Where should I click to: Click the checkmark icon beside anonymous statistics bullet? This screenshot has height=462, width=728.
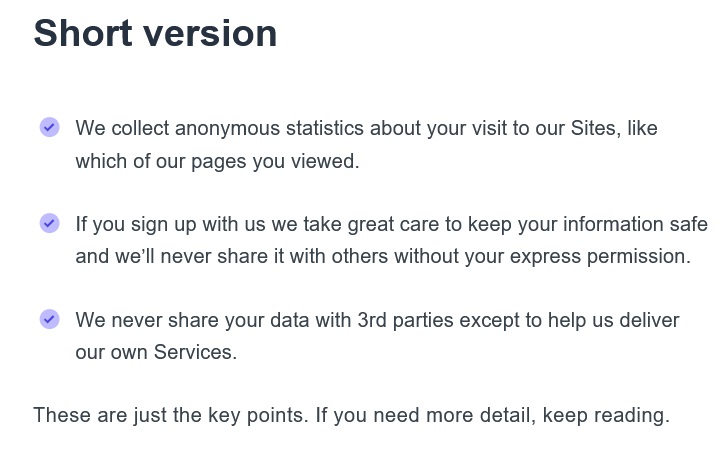(x=49, y=127)
